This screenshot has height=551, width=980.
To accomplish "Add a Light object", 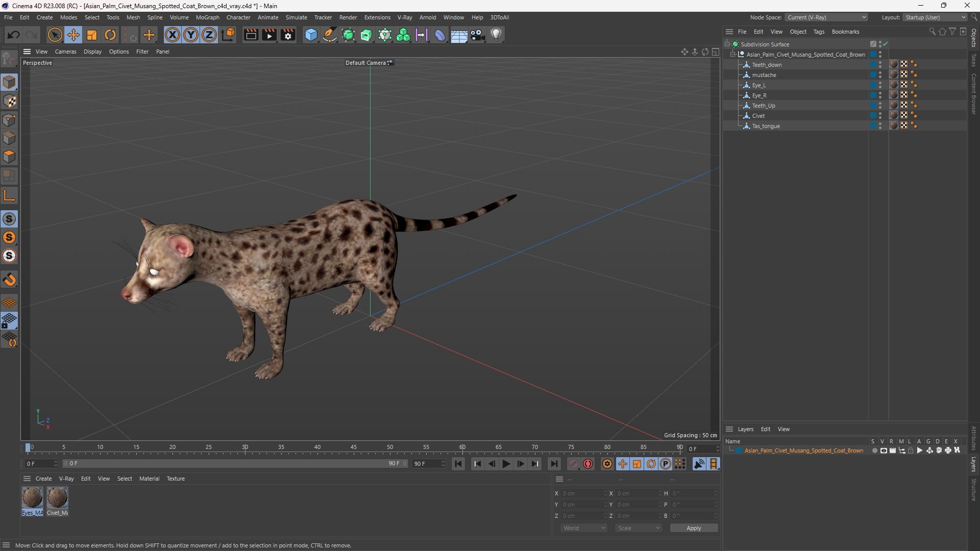I will (496, 35).
